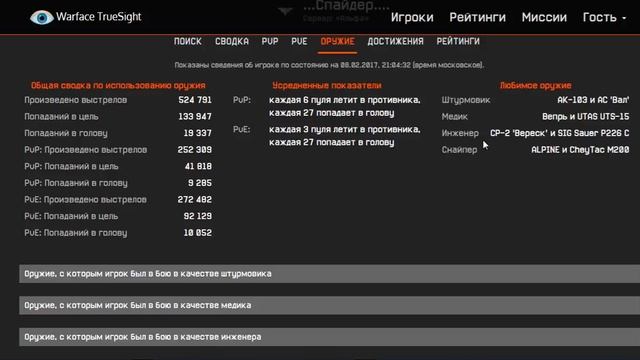
Task: Expand the инженера weapons section
Action: [x=329, y=337]
